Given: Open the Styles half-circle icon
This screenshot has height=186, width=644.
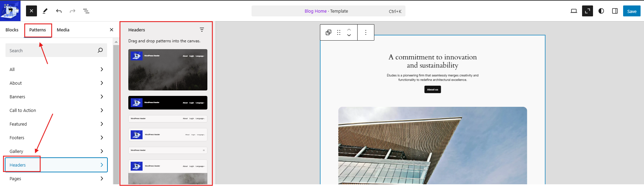Looking at the screenshot, I should 601,11.
